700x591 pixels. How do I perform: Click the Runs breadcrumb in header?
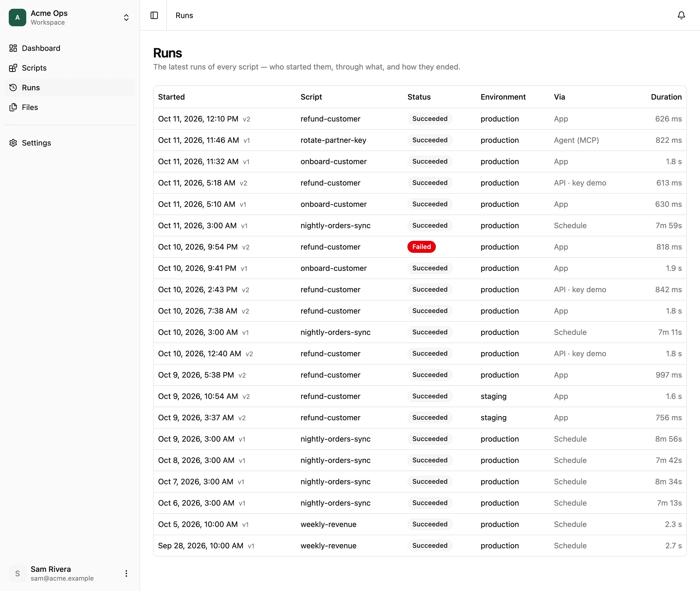(184, 15)
